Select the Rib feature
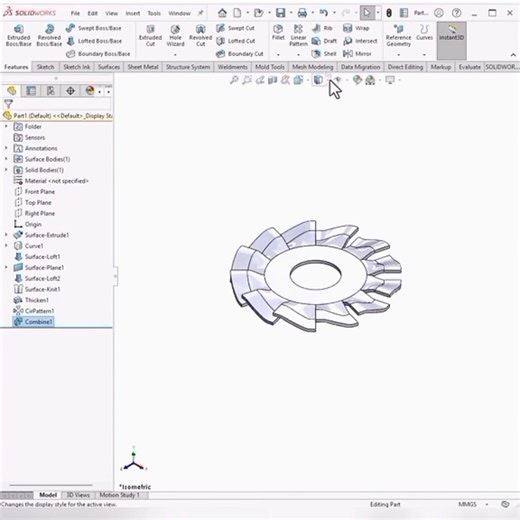The width and height of the screenshot is (520, 520). click(x=322, y=28)
